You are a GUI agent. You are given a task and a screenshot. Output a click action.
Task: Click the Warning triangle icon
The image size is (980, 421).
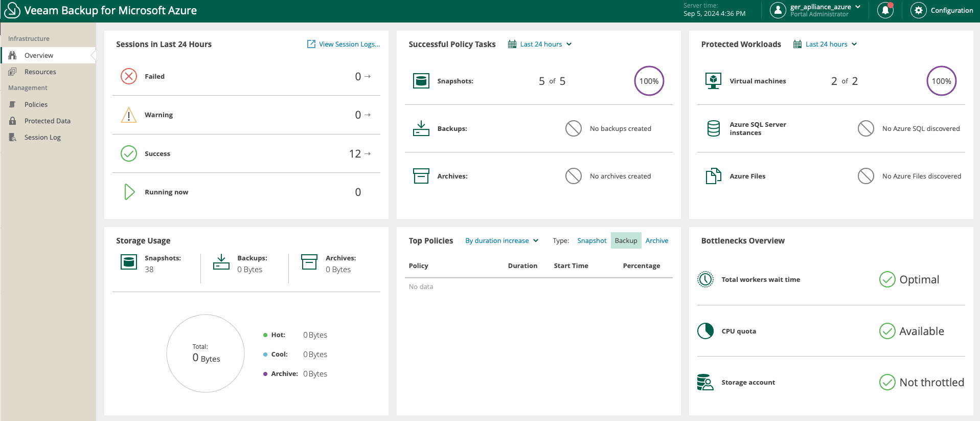(129, 115)
